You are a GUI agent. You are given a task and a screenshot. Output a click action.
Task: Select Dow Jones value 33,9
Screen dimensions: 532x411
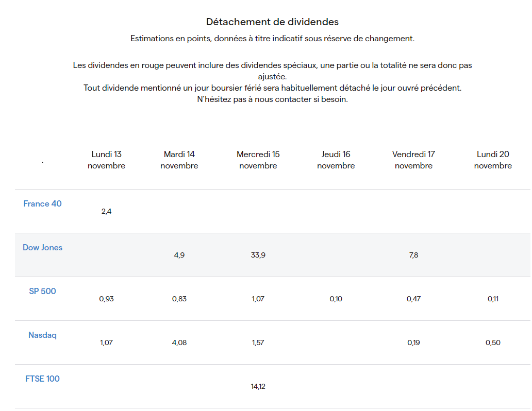click(x=258, y=255)
